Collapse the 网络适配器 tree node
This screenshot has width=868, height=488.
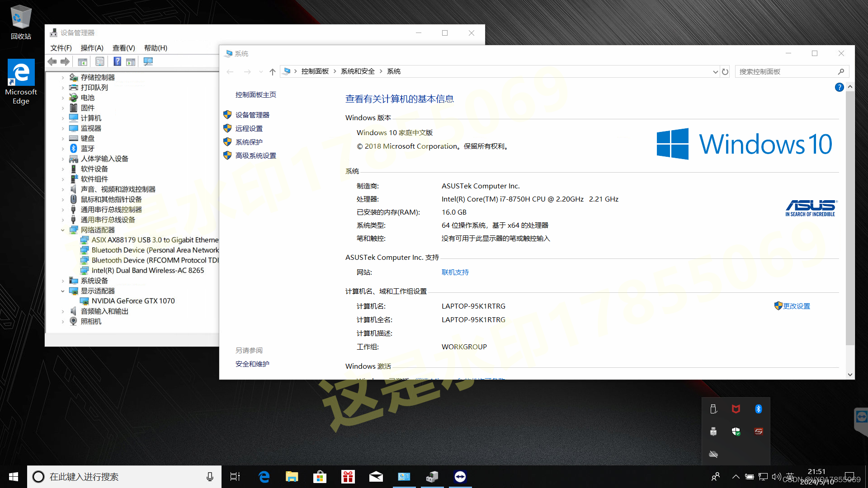pos(63,230)
